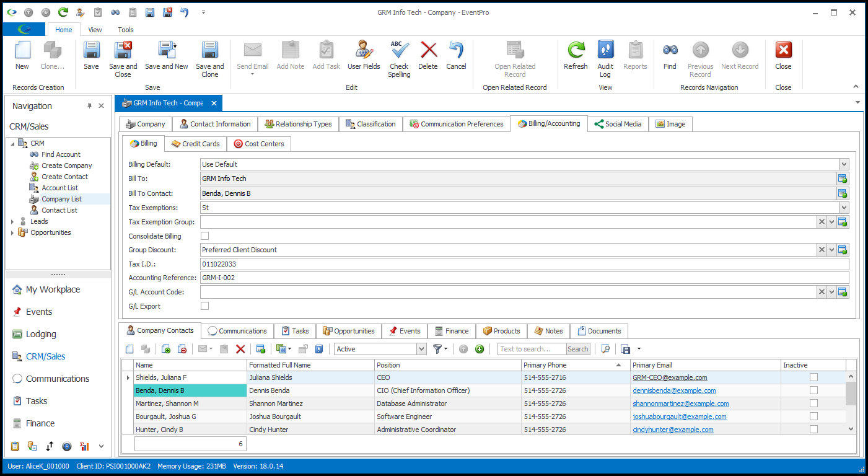Image resolution: width=868 pixels, height=476 pixels.
Task: Toggle Inactive checkbox for Shields, Juliana F
Action: point(813,377)
